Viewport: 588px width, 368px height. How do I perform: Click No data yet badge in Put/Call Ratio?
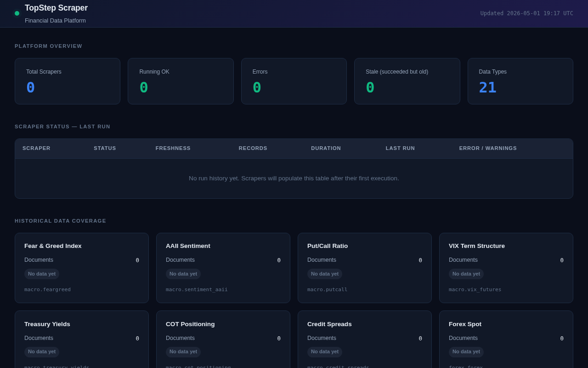[x=325, y=274]
